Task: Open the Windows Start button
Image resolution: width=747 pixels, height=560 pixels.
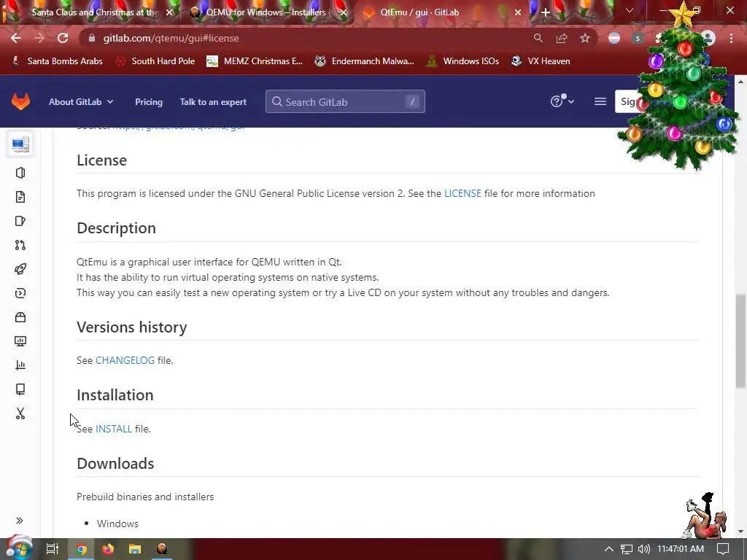Action: click(x=19, y=548)
